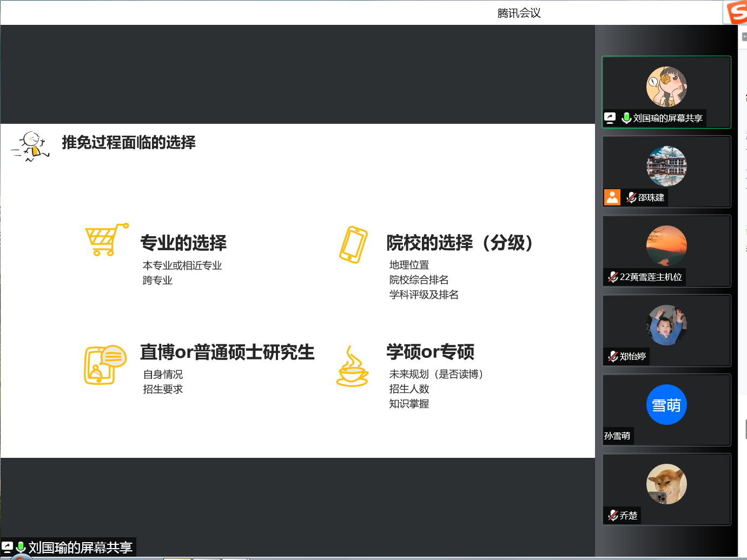747x560 pixels.
Task: Click the 郑怡婷 name label
Action: 632,356
